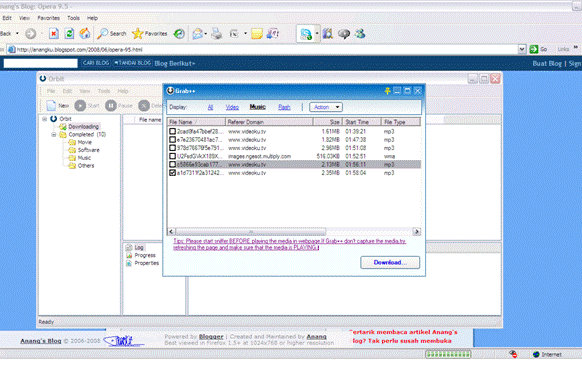Open the Mail icon dropdown arrow
The width and height of the screenshot is (582, 374).
click(206, 34)
